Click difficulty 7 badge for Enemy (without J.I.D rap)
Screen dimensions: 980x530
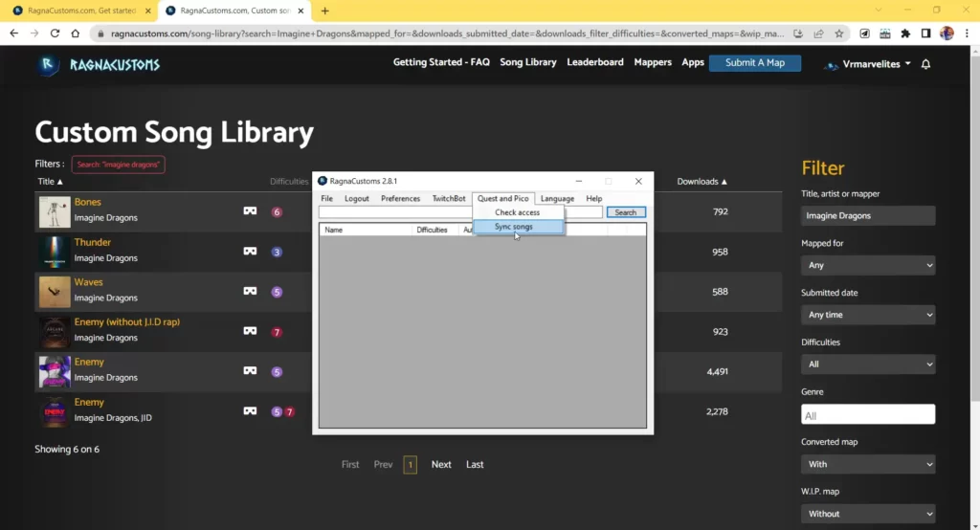click(277, 332)
